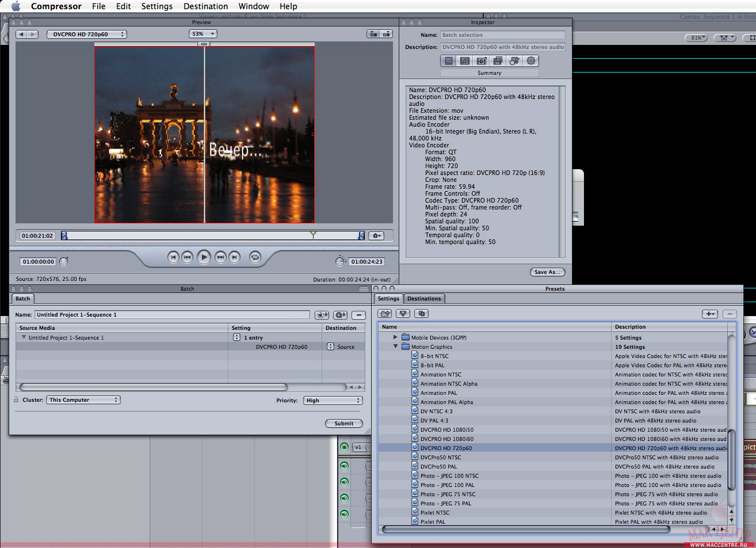Open the Window menu

pyautogui.click(x=254, y=6)
